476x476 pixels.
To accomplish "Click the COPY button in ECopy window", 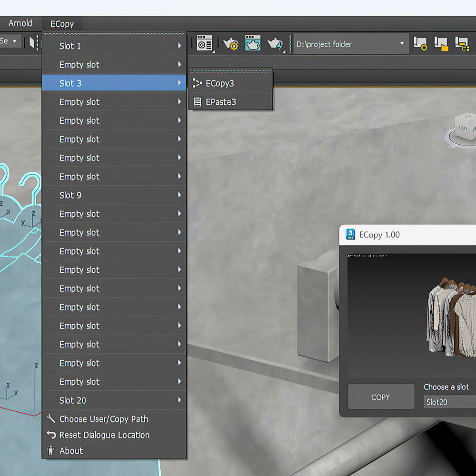I will (x=381, y=397).
